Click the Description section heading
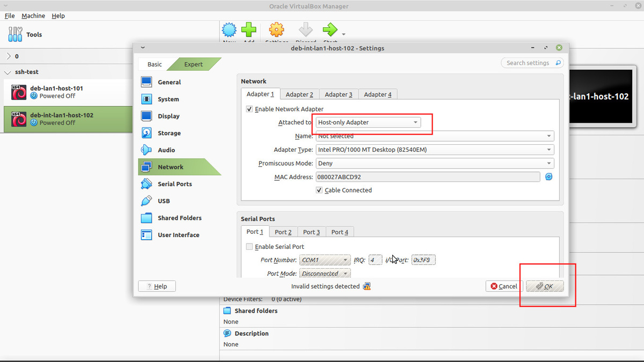Viewport: 644px width, 362px height. pyautogui.click(x=252, y=334)
